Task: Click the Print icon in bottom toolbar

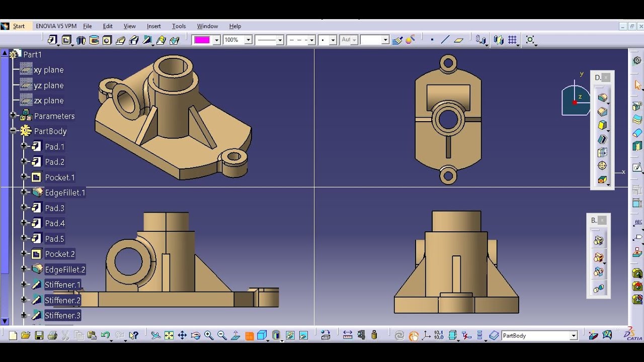Action: (52, 335)
